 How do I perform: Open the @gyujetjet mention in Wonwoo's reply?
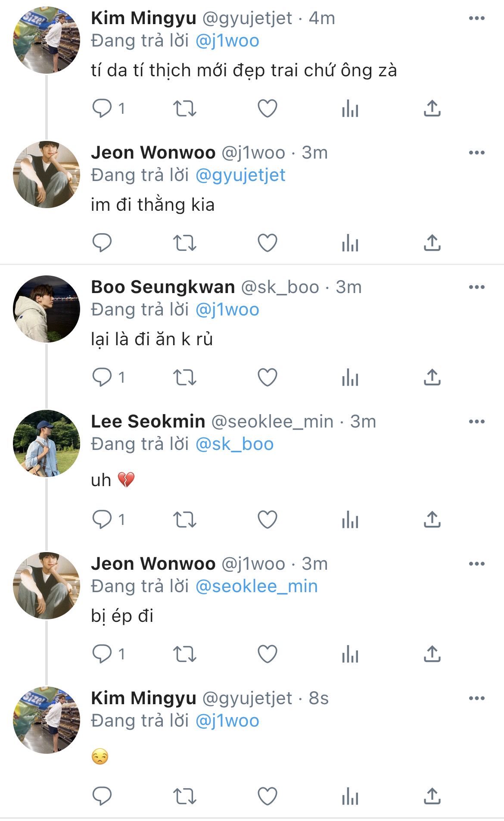point(240,175)
